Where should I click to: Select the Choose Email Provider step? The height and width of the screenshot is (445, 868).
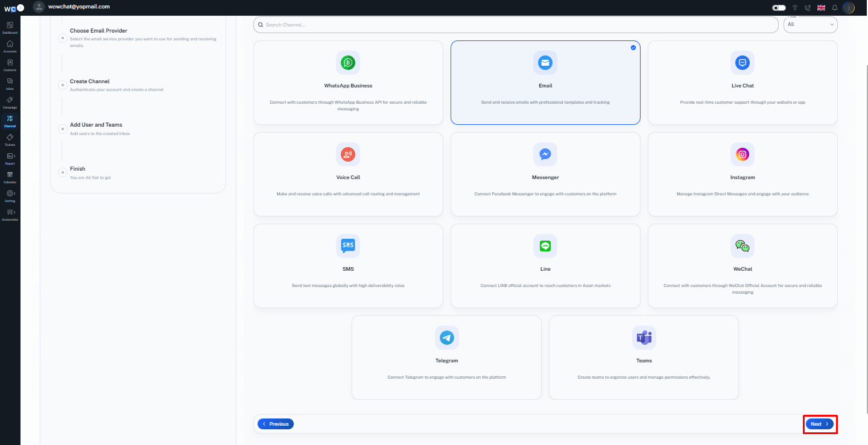[x=98, y=31]
